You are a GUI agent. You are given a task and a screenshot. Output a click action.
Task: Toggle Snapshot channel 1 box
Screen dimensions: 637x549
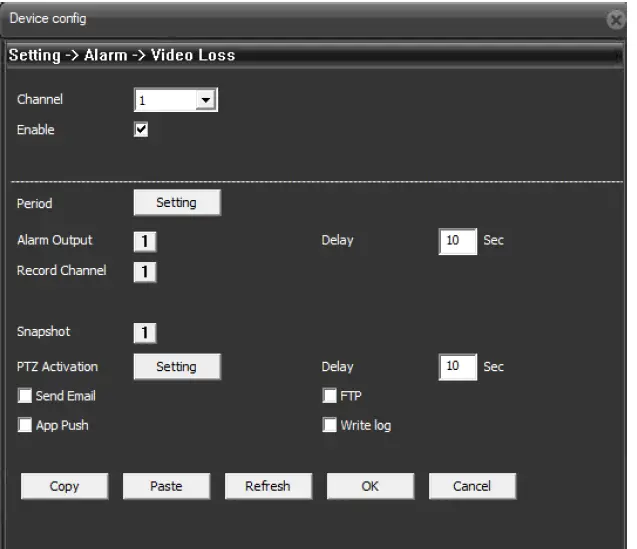tap(145, 333)
